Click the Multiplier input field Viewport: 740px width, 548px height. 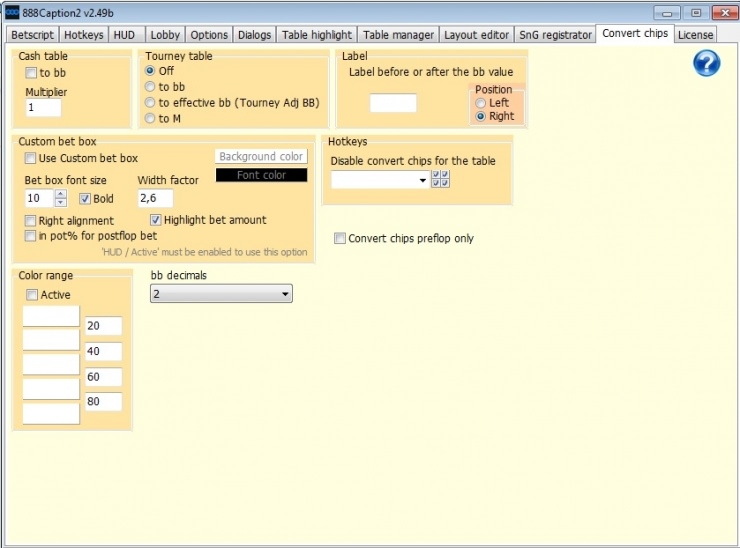pos(43,107)
